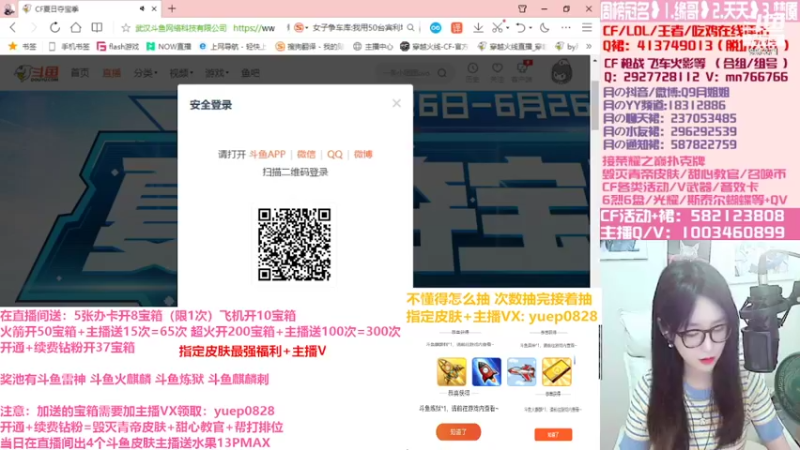The height and width of the screenshot is (450, 800).
Task: Open the 穿越火线-CF-官方 bookmark
Action: tap(434, 46)
